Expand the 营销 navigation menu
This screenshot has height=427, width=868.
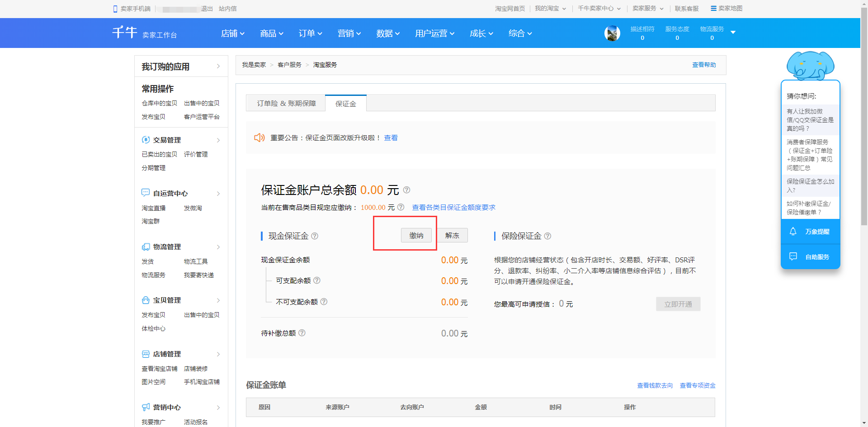pyautogui.click(x=349, y=33)
